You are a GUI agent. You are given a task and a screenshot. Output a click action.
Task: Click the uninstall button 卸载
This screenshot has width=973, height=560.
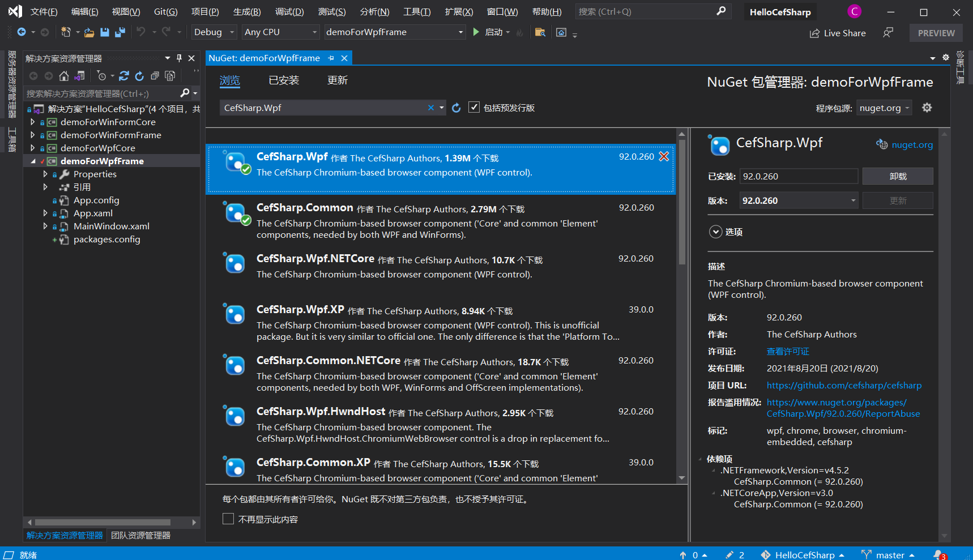(898, 176)
